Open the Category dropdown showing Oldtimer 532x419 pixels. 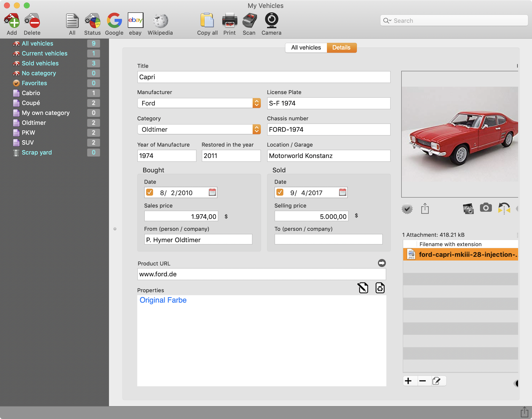click(x=199, y=129)
